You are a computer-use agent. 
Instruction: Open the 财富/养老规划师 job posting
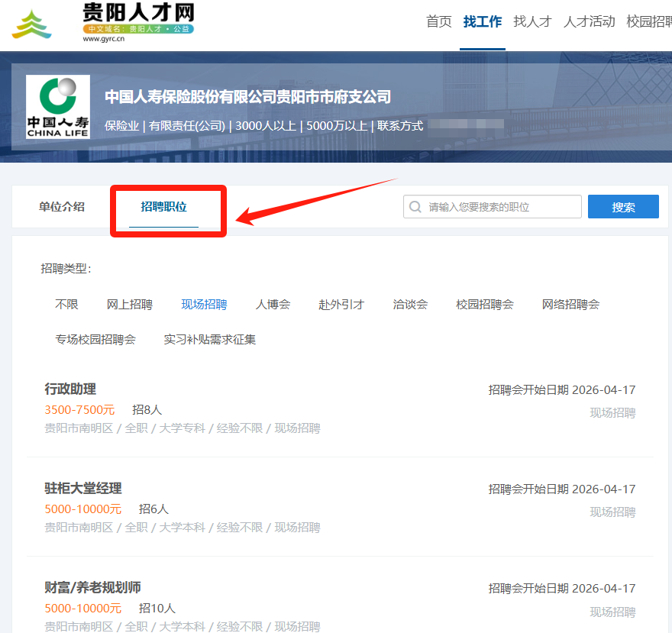tap(92, 587)
